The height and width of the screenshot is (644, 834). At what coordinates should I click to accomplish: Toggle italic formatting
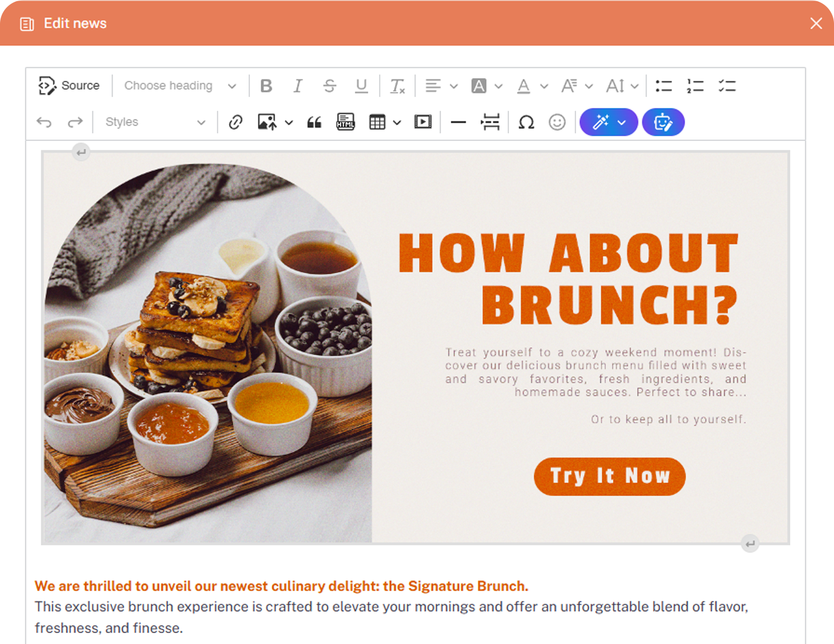[x=298, y=86]
